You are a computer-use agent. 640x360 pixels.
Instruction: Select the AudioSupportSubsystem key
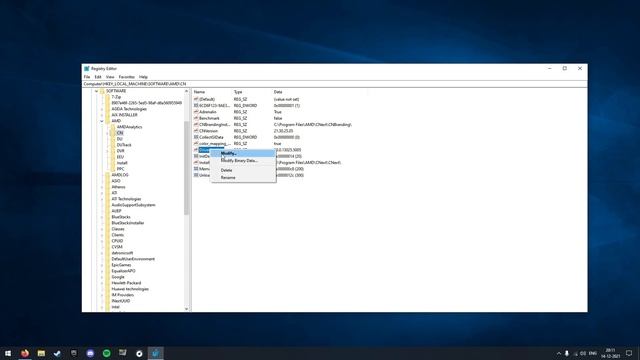pos(133,205)
